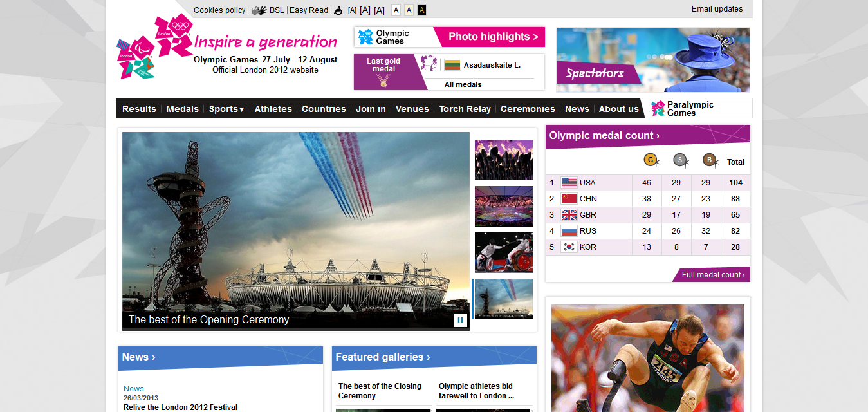Open the Olympic medal count header
868x412 pixels.
[604, 136]
